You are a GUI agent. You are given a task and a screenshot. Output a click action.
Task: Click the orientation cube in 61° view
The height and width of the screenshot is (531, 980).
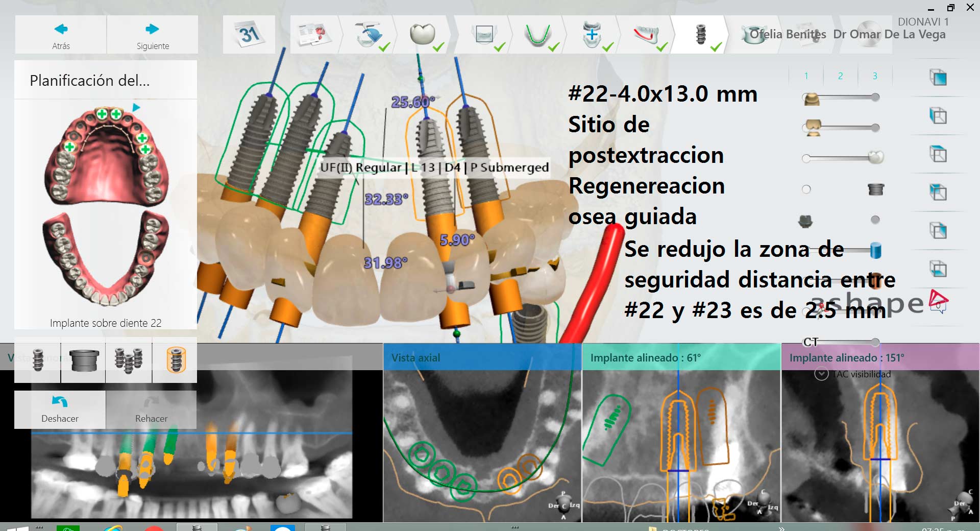point(764,503)
